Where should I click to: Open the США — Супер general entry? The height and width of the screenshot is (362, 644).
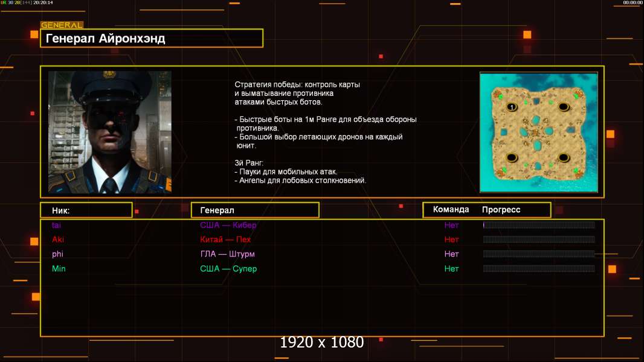pos(228,269)
